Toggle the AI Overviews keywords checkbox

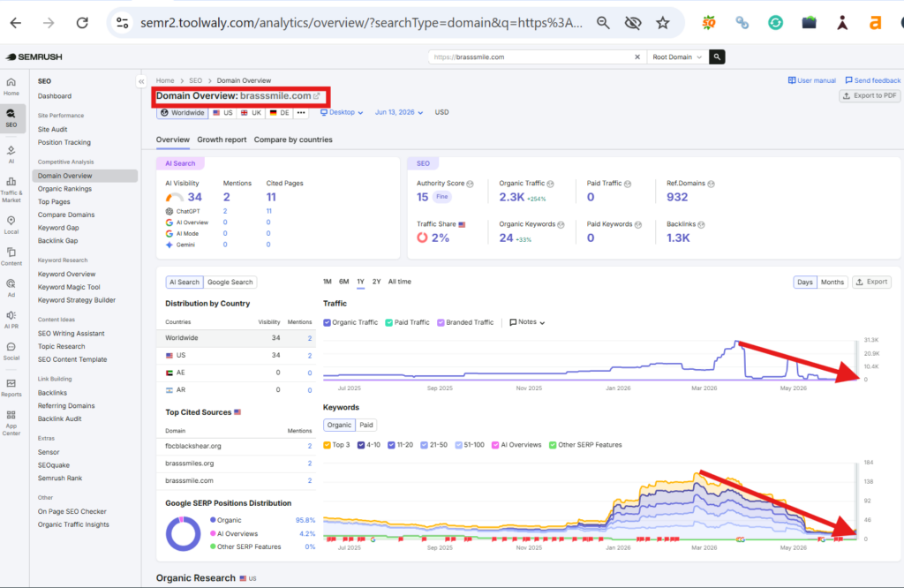(495, 445)
